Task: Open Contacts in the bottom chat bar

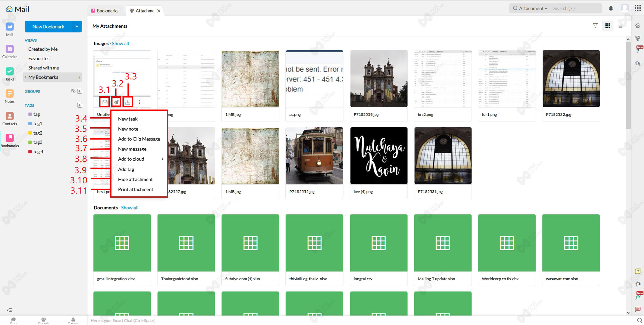Action: pyautogui.click(x=73, y=321)
